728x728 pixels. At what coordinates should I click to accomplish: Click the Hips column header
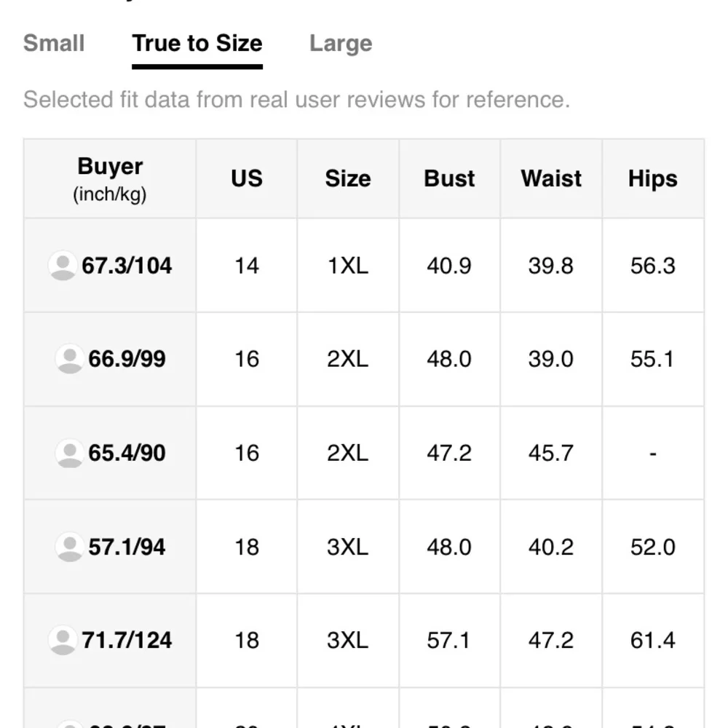pos(653,179)
